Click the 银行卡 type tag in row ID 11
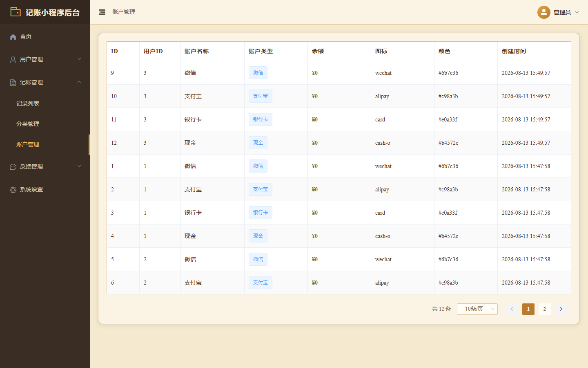 coord(261,119)
